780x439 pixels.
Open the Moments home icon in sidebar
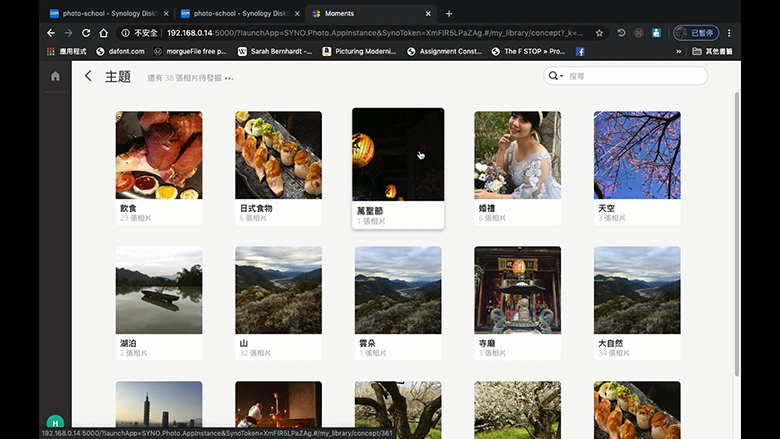click(55, 76)
